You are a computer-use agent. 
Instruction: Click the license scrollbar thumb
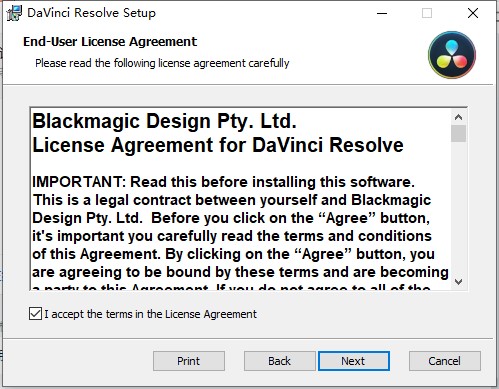pyautogui.click(x=459, y=134)
